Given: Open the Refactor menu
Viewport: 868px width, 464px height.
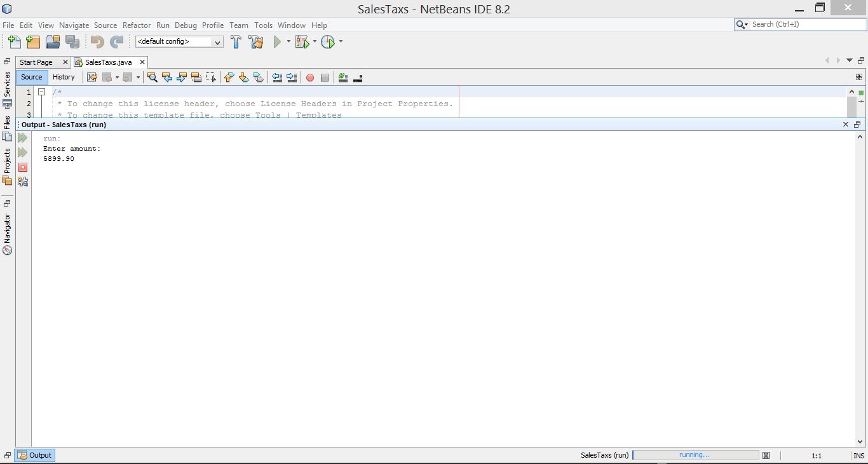Looking at the screenshot, I should click(x=137, y=25).
